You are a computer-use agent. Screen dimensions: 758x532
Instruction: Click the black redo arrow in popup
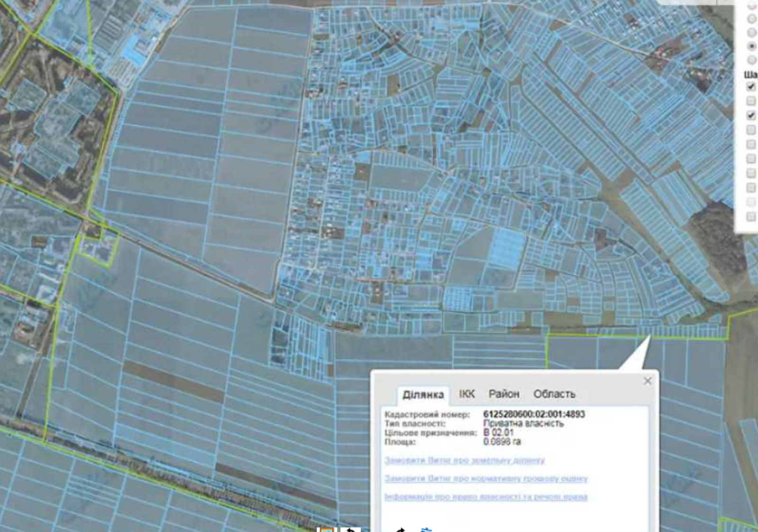point(400,530)
